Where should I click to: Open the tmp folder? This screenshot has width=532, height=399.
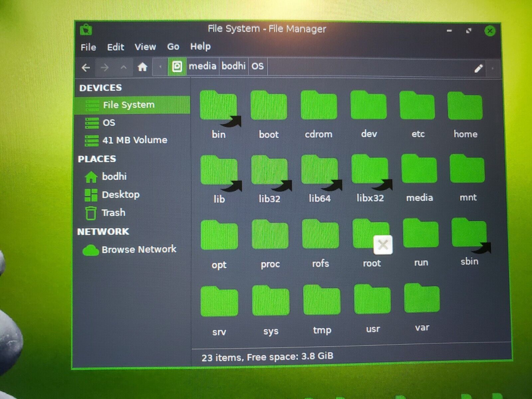pyautogui.click(x=322, y=300)
